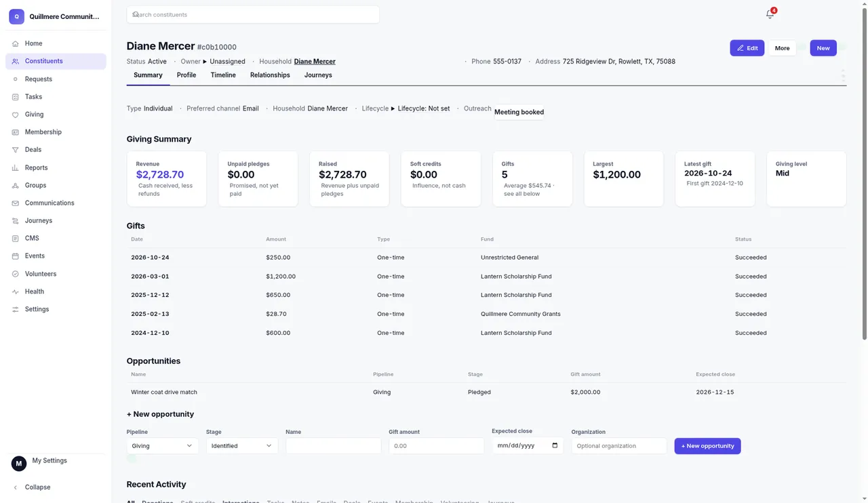Viewport: 868px width, 503px height.
Task: Open the Home sidebar icon
Action: [x=15, y=43]
